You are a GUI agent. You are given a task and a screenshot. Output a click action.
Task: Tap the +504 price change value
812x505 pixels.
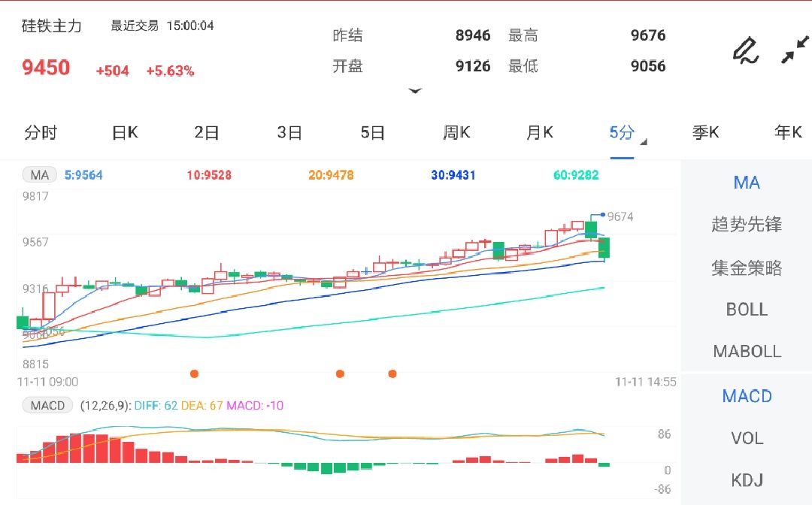[x=112, y=71]
